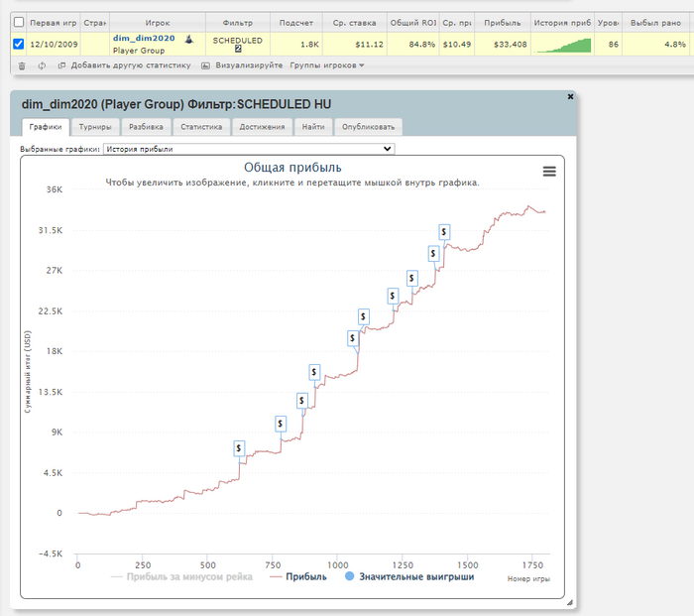Open the 'История прибыли' graph selection dropdown

pos(248,149)
